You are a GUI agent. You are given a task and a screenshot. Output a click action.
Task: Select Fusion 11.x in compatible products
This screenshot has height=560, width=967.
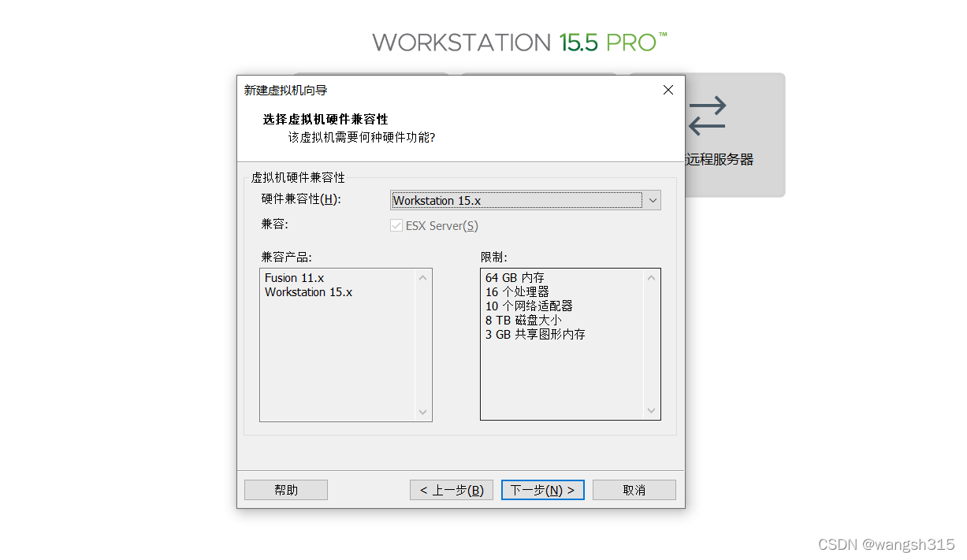click(x=294, y=278)
